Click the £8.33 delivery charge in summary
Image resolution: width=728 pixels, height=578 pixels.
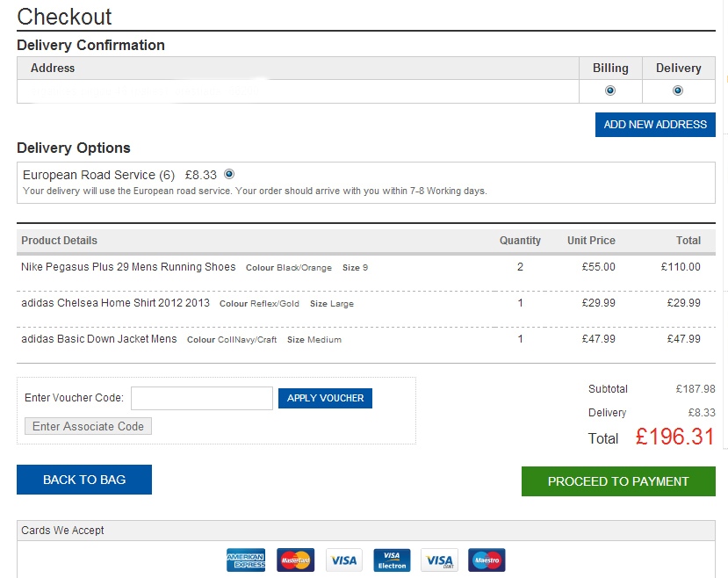(702, 413)
